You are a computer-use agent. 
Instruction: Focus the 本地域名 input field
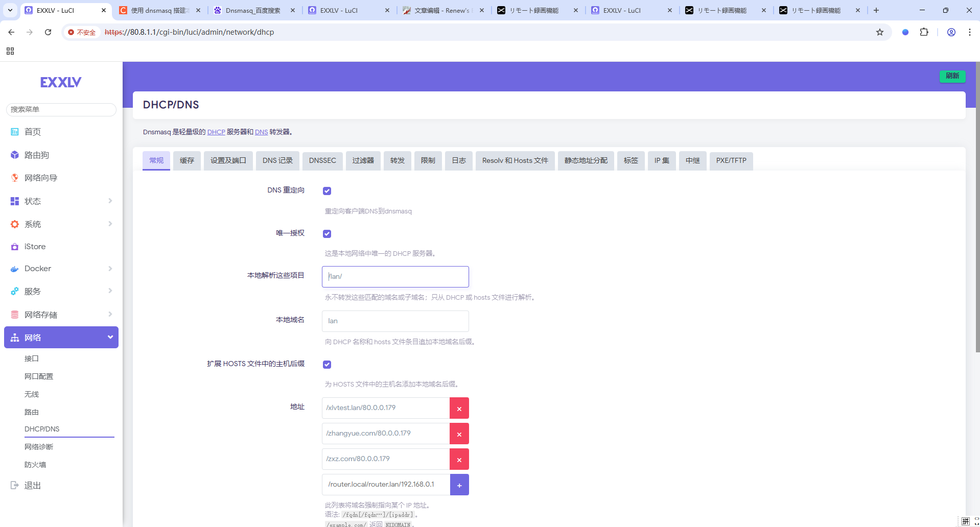point(395,321)
